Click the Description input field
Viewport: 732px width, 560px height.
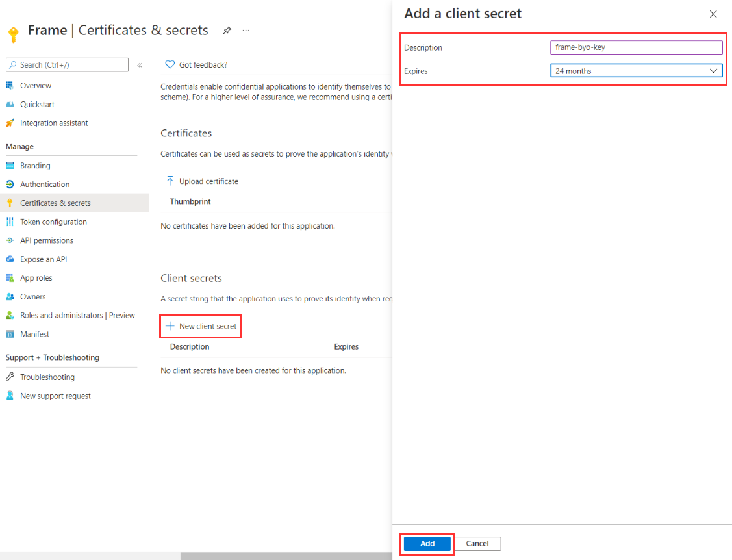(636, 47)
